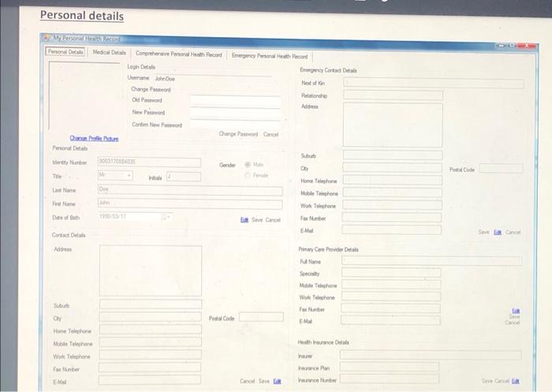The image size is (552, 392).
Task: Click the Contact Details Work Telephone field
Action: pyautogui.click(x=150, y=355)
